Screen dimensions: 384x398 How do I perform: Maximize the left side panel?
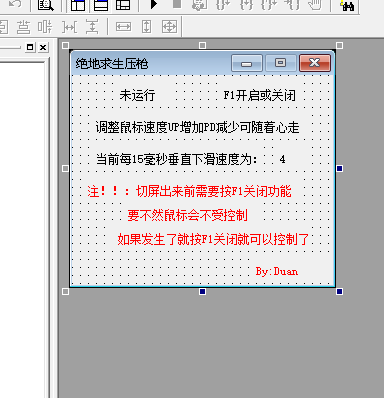click(x=30, y=47)
